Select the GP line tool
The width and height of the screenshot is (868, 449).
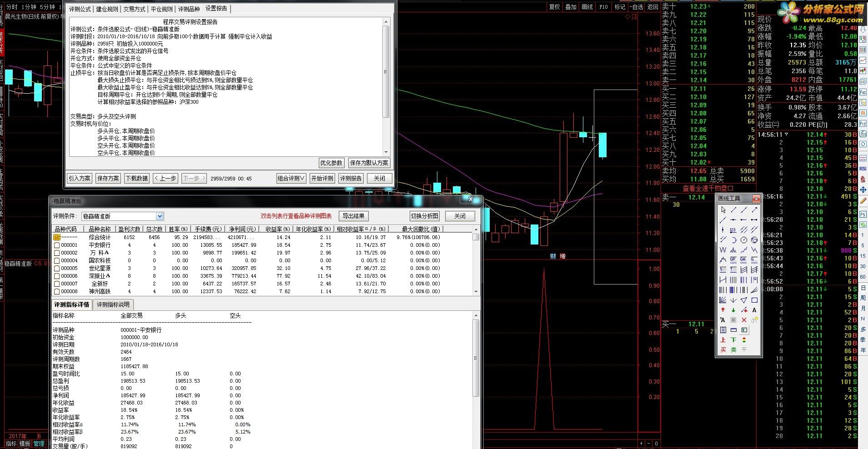tap(733, 259)
